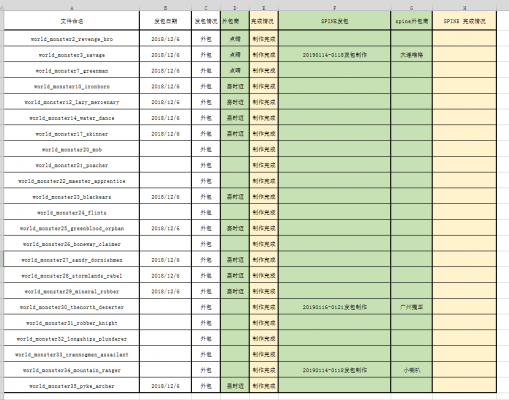Select column A letter header

72,8
